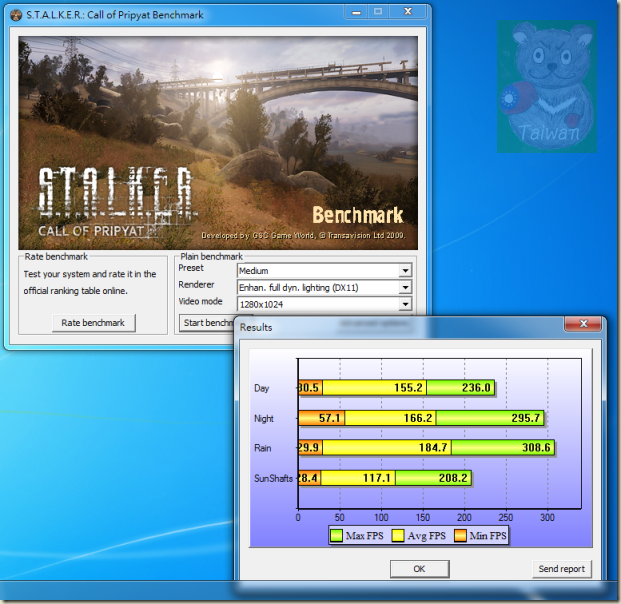Click the yellow Avg FPS legend swatch
The height and width of the screenshot is (604, 621).
pos(398,536)
